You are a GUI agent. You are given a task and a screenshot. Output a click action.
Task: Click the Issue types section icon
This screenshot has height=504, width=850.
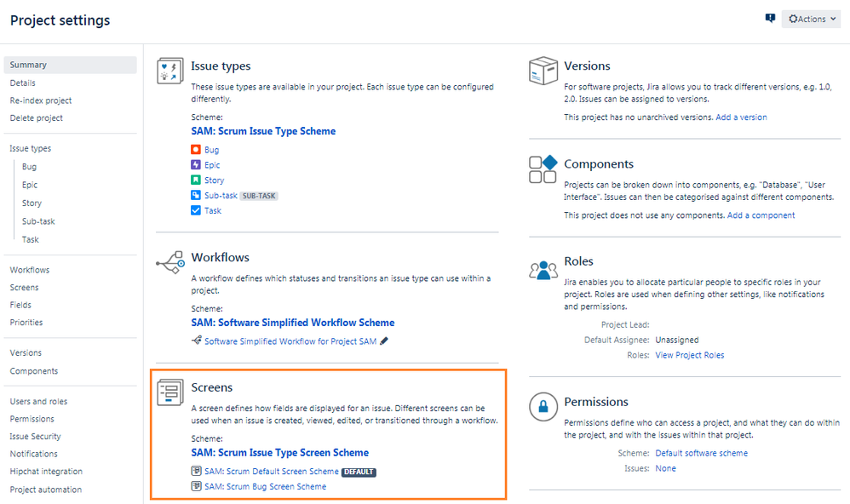[170, 71]
